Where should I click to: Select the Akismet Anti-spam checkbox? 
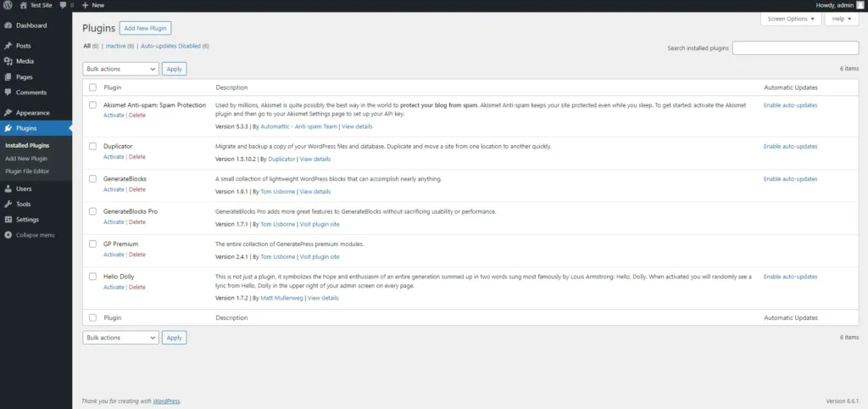(92, 104)
